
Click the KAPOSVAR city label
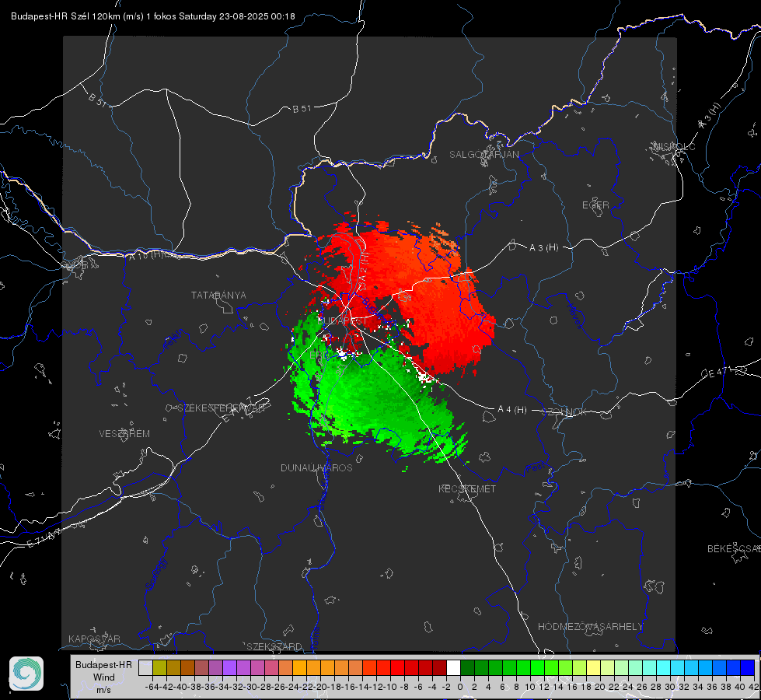(94, 639)
